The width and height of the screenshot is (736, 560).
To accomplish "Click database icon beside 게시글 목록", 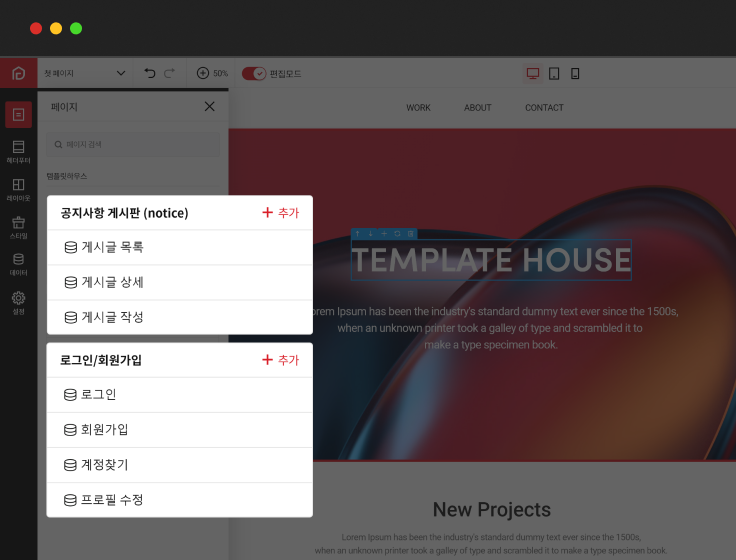I will click(71, 247).
